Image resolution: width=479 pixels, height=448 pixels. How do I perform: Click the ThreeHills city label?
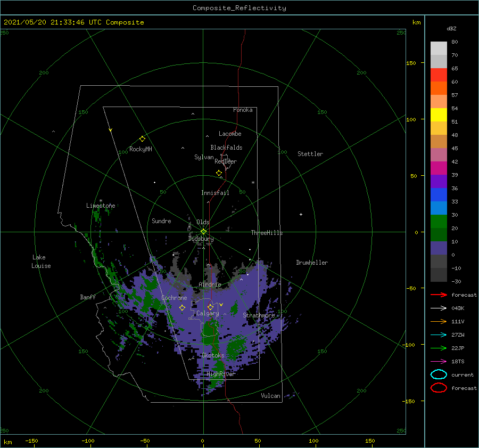pos(267,233)
